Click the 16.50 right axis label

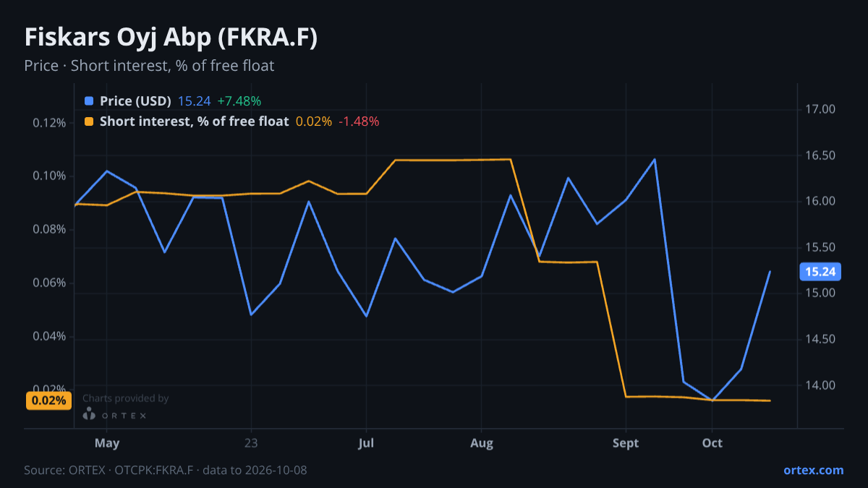pyautogui.click(x=820, y=155)
